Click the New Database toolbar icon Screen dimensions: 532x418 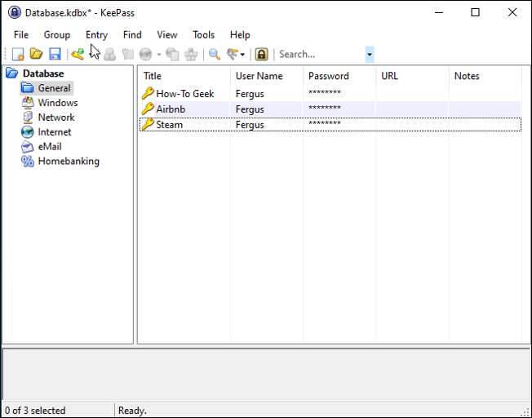[x=18, y=55]
